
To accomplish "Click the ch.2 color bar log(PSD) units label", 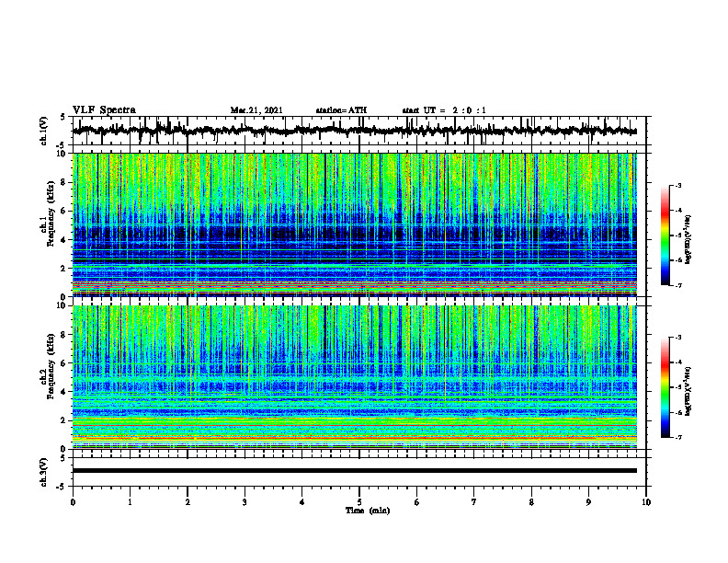I will pos(688,391).
